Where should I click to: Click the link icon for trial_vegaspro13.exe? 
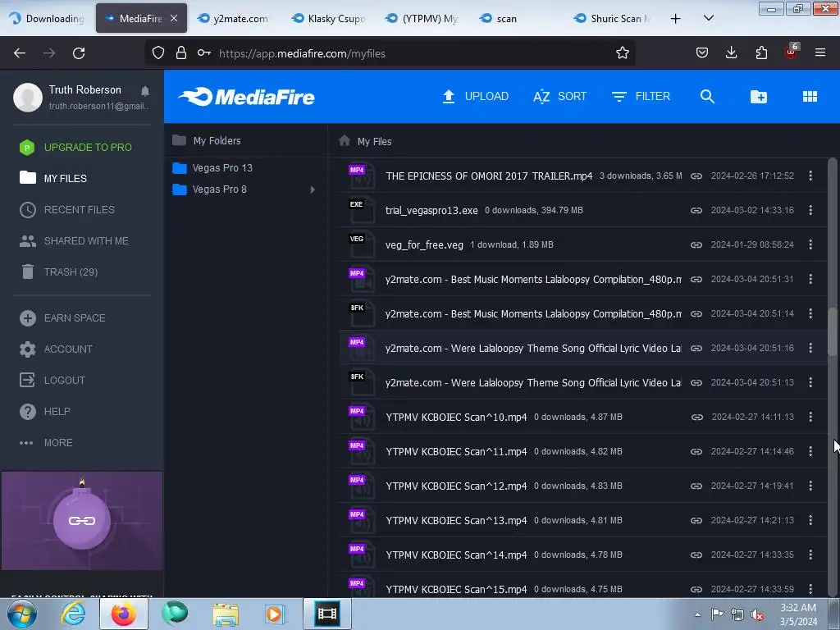point(696,211)
